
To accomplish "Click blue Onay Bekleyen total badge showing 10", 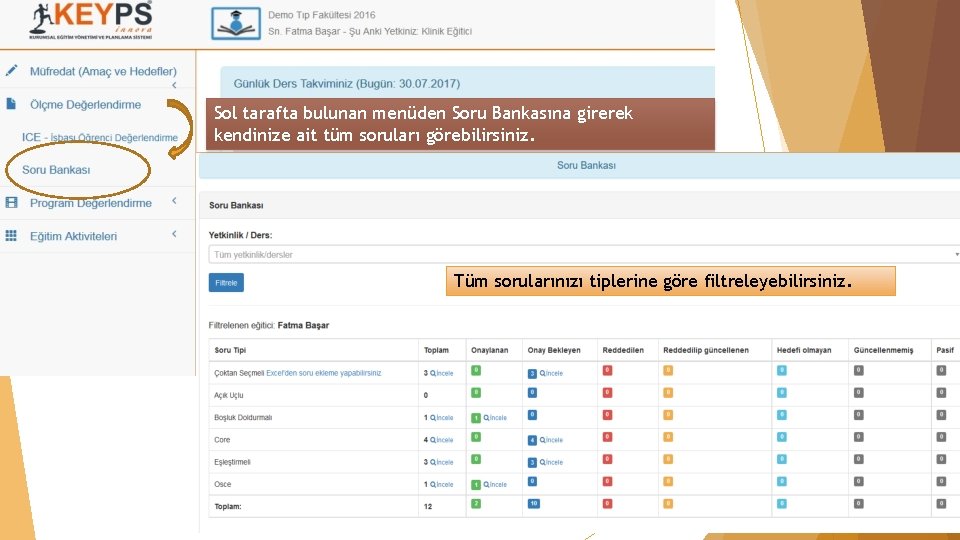I will click(534, 503).
